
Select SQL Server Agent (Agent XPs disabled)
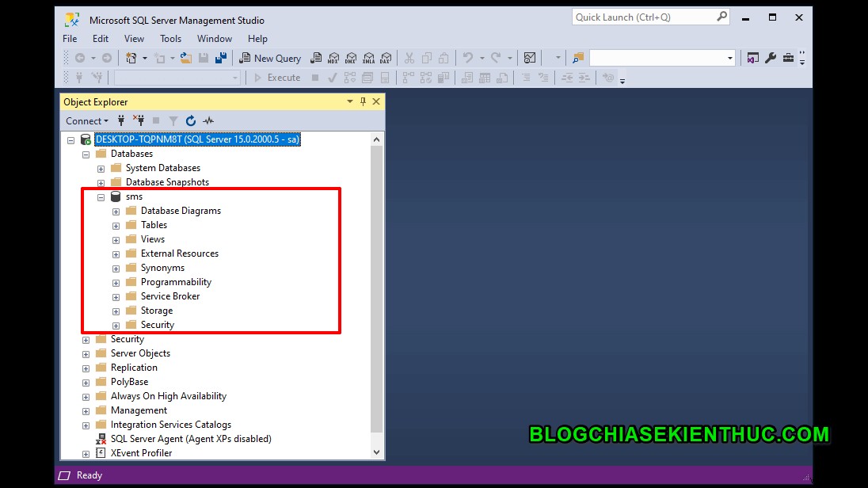pos(191,439)
